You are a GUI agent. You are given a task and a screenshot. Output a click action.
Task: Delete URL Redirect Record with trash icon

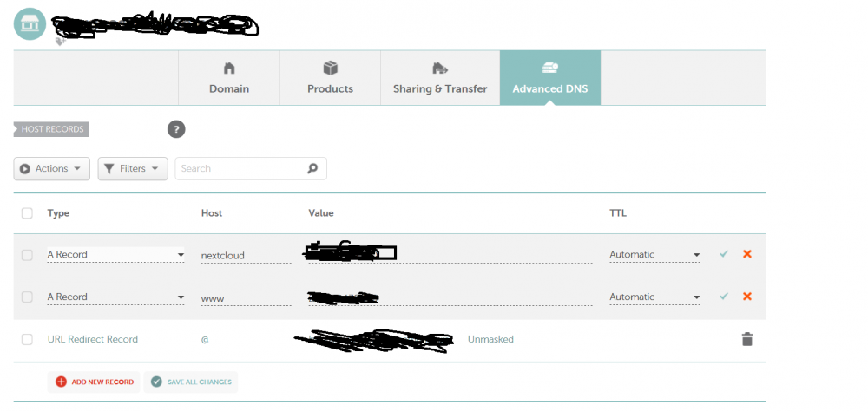[x=747, y=339]
